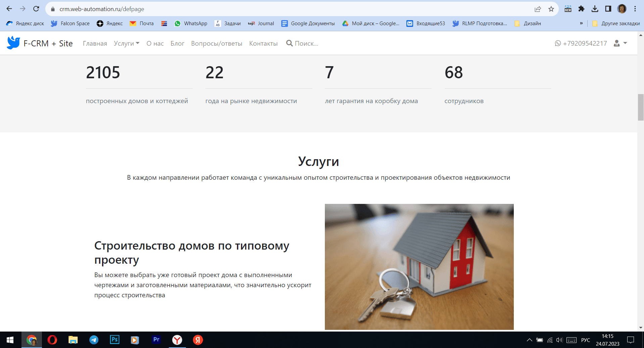Image resolution: width=644 pixels, height=348 pixels.
Task: Open the Контакты page link
Action: (263, 43)
